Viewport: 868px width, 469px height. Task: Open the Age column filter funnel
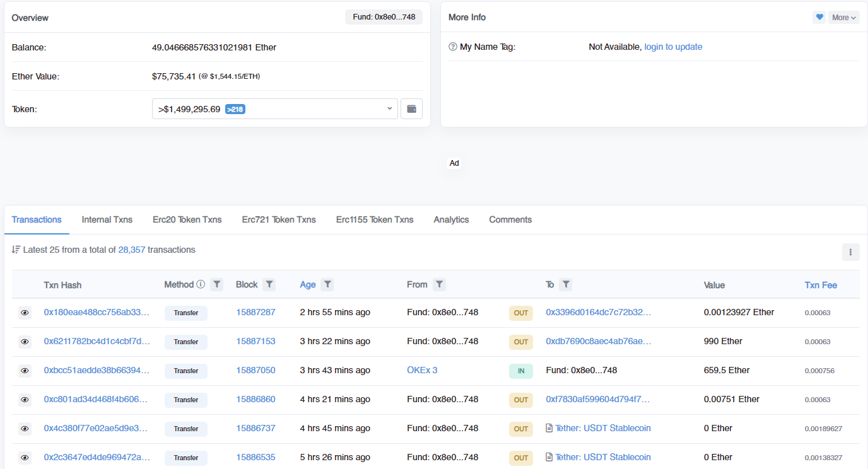(x=327, y=284)
